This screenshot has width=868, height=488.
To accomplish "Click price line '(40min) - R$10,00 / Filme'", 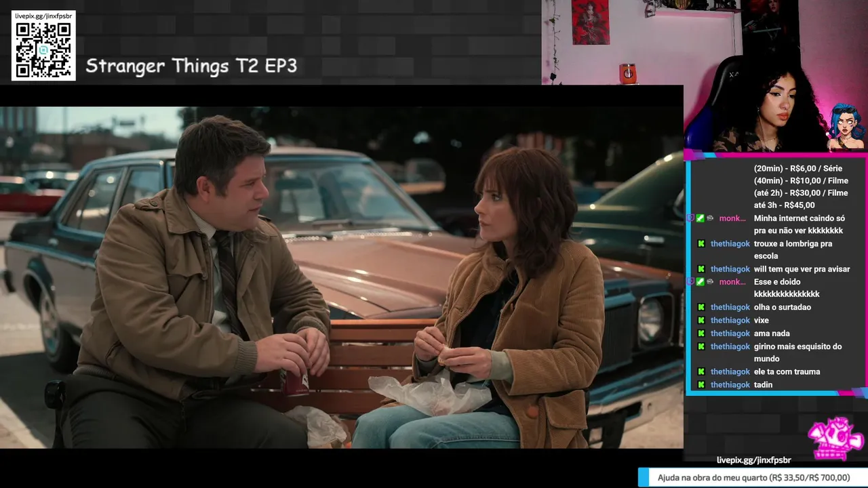I will pyautogui.click(x=801, y=181).
